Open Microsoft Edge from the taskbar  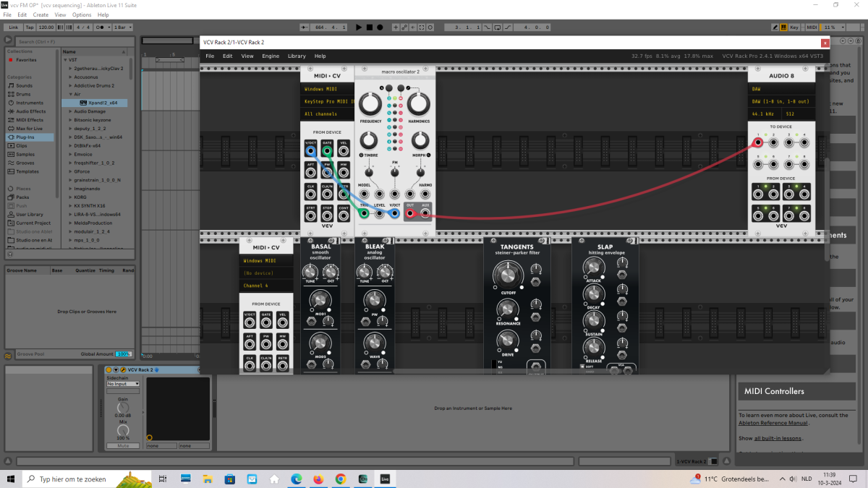pos(296,479)
